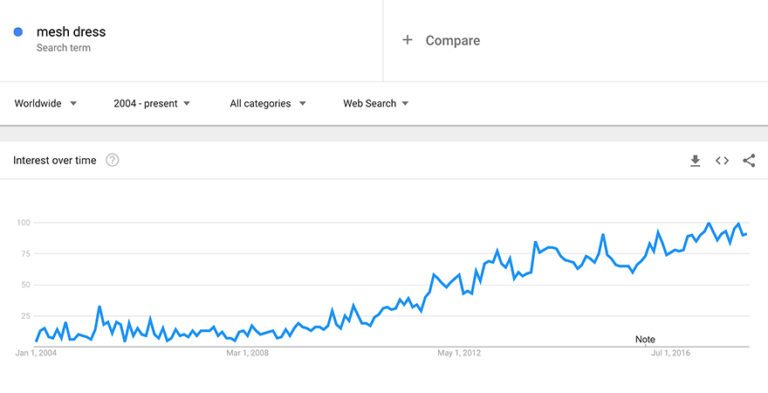
Task: Click the Interest over time heading
Action: click(x=55, y=160)
